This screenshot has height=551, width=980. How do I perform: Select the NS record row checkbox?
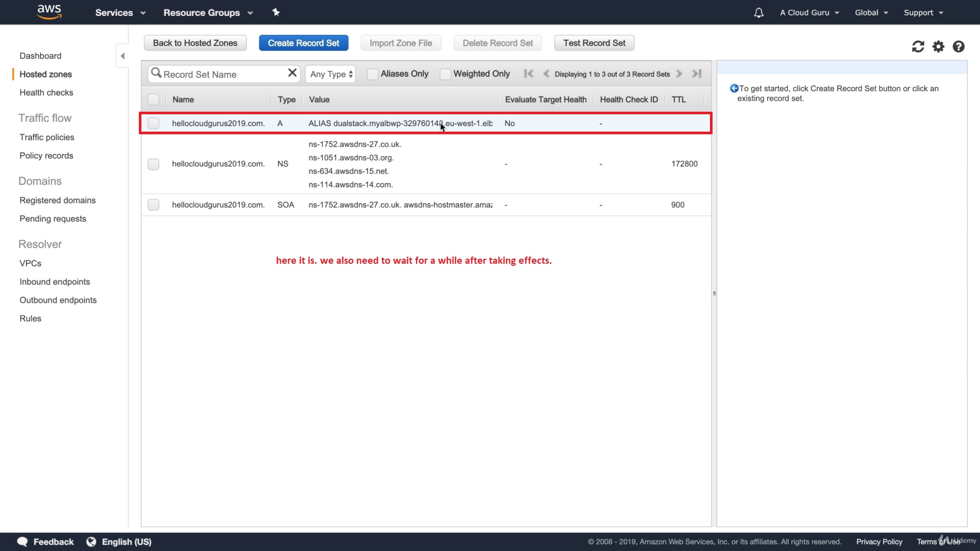pyautogui.click(x=153, y=164)
